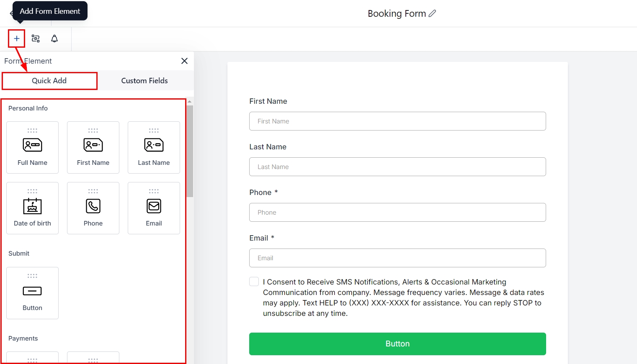The width and height of the screenshot is (637, 364).
Task: Add the Phone quick element
Action: [x=93, y=208]
